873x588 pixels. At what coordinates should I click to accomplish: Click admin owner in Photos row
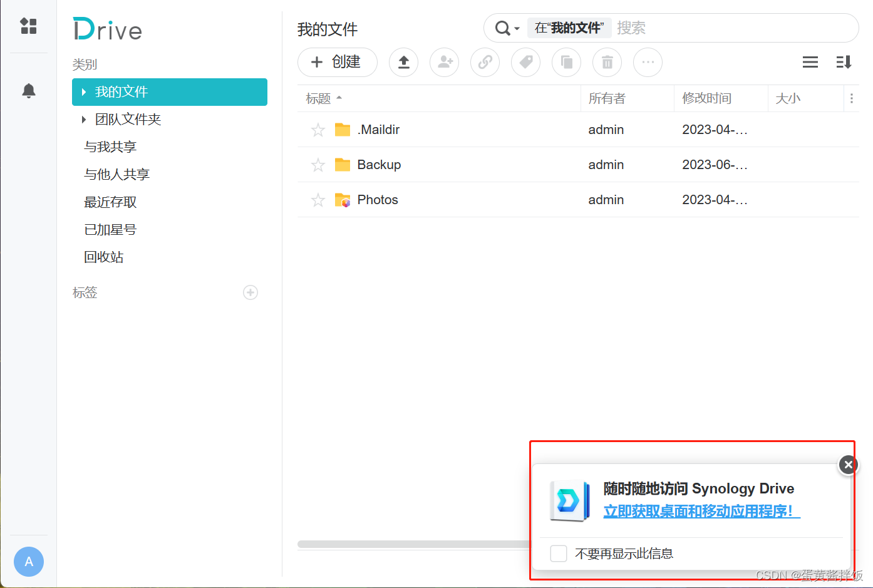coord(606,200)
